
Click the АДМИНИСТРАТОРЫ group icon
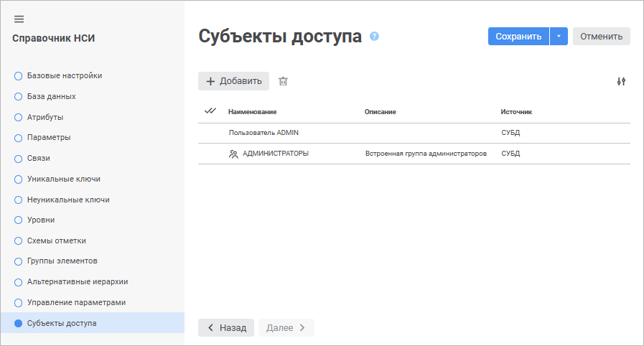point(233,154)
